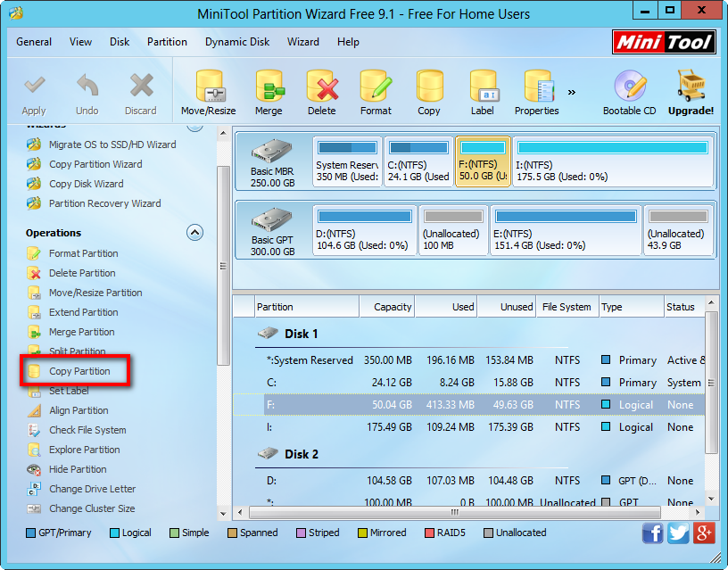The height and width of the screenshot is (570, 728).
Task: Collapse the Operations section
Action: click(195, 233)
